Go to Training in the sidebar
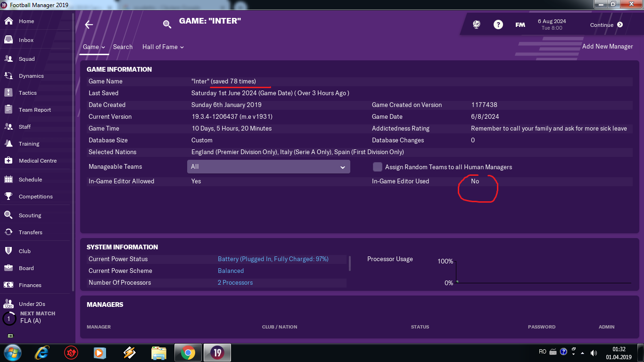644x362 pixels. (x=29, y=144)
